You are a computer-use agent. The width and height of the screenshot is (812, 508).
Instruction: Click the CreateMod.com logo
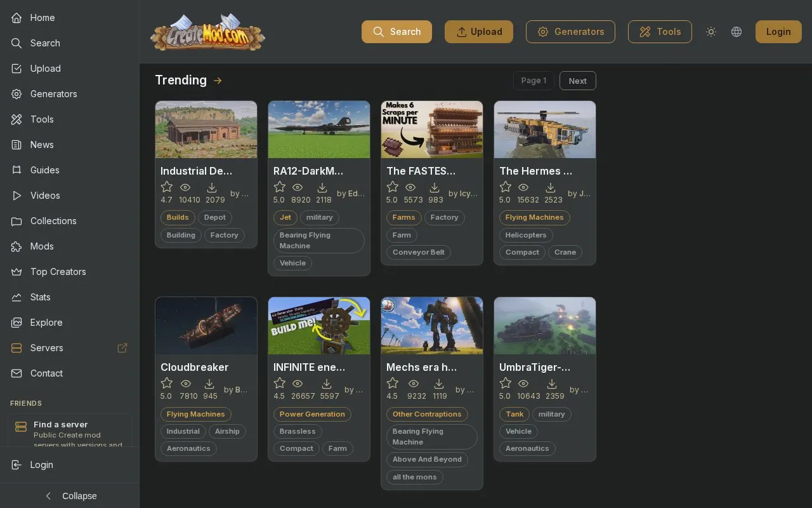click(207, 32)
